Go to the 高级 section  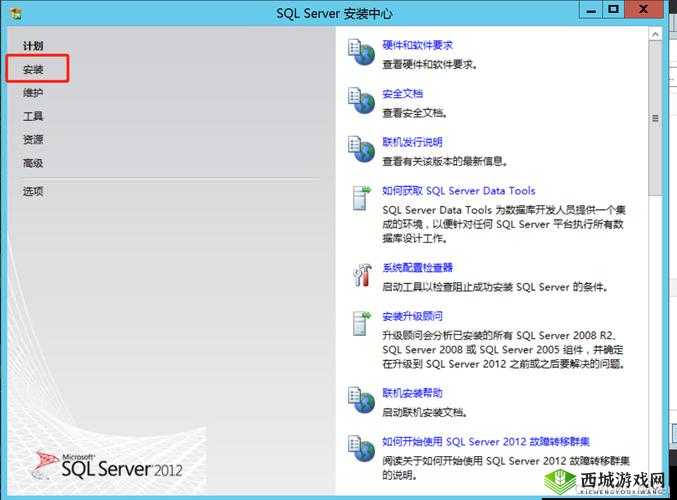(x=33, y=163)
